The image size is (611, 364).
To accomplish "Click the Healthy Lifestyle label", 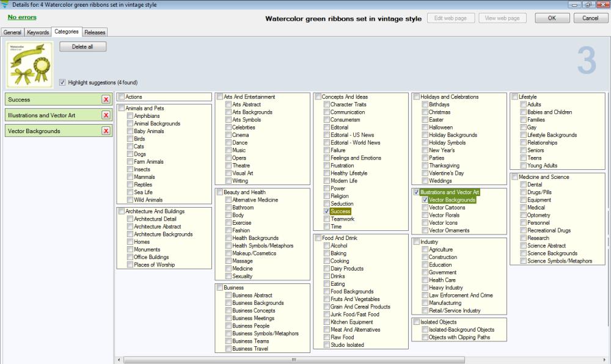I will tap(349, 173).
